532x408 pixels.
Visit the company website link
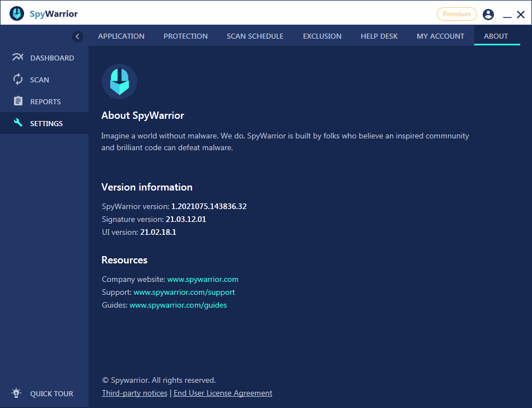click(x=203, y=279)
